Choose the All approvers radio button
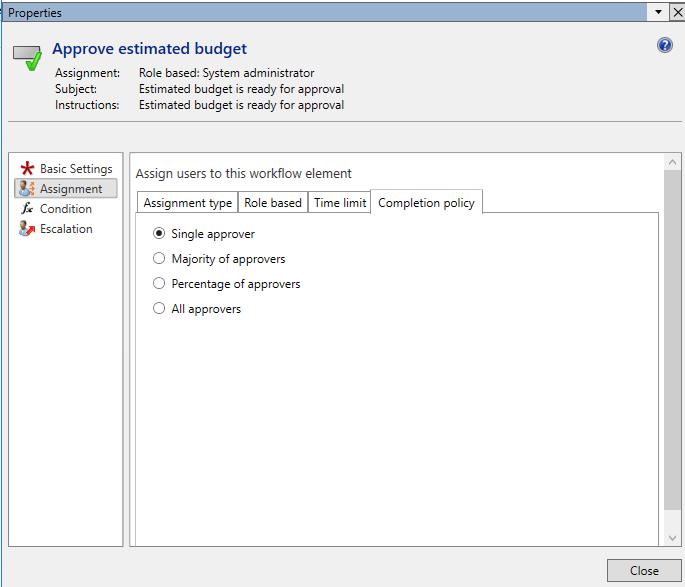 tap(159, 309)
